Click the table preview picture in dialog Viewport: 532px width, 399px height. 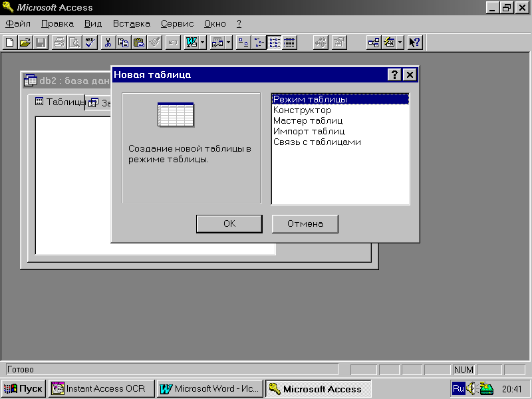tap(176, 114)
